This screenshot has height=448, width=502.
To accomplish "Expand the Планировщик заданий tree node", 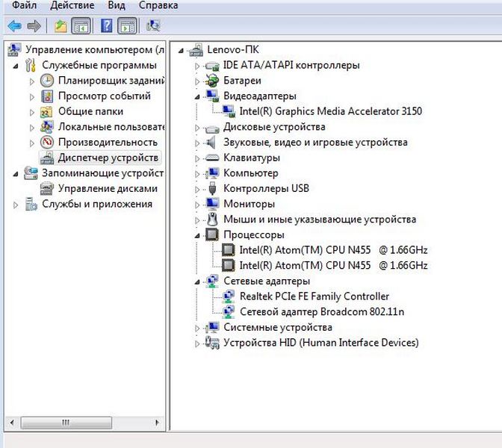I will [32, 81].
